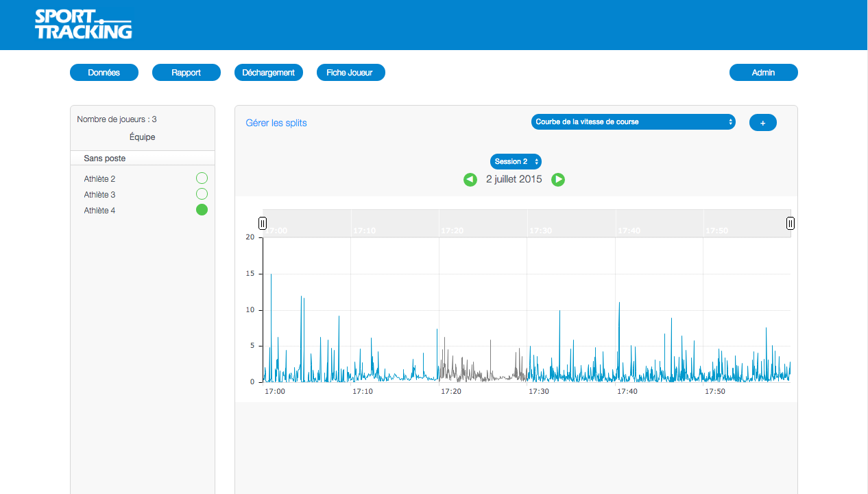This screenshot has height=494, width=868.
Task: Go to previous date with green arrow
Action: [470, 180]
